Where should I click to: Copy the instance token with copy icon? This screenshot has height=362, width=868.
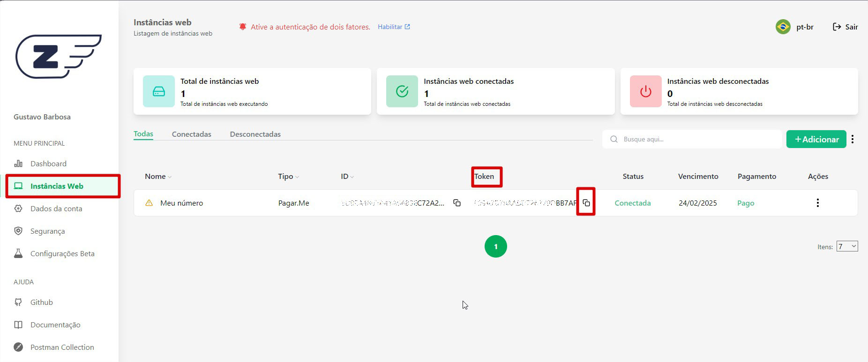pyautogui.click(x=586, y=203)
